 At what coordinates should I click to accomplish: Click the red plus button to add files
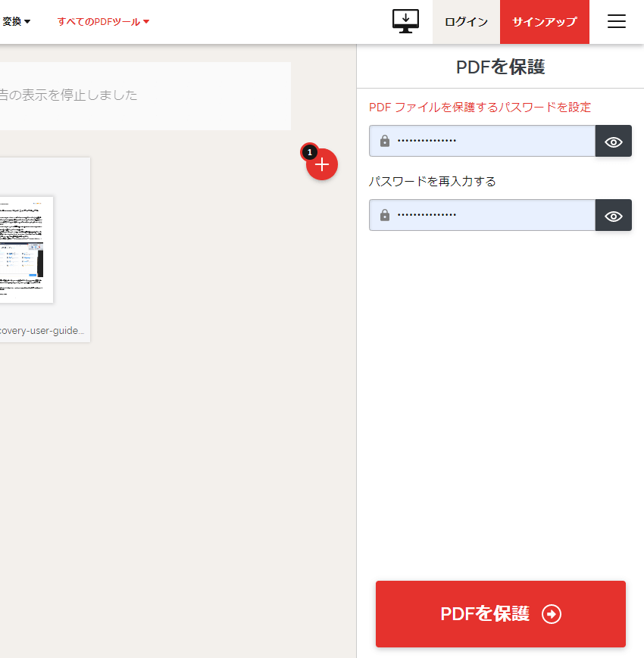point(321,164)
